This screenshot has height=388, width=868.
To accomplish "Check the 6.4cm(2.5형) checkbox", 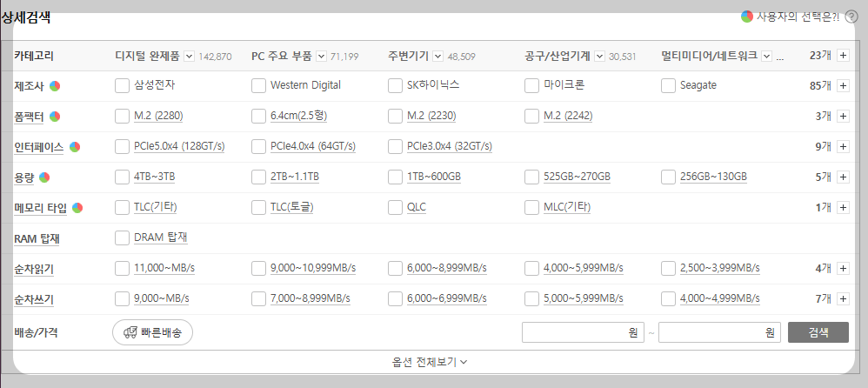I will point(258,117).
